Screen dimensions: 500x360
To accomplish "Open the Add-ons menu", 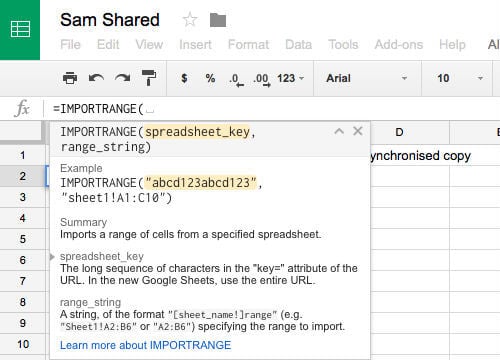I will [399, 44].
